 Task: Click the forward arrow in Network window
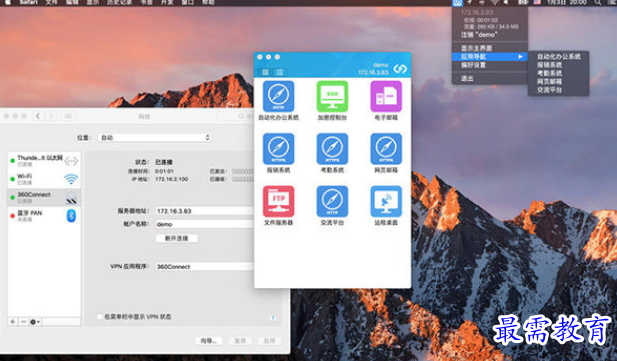click(x=51, y=116)
